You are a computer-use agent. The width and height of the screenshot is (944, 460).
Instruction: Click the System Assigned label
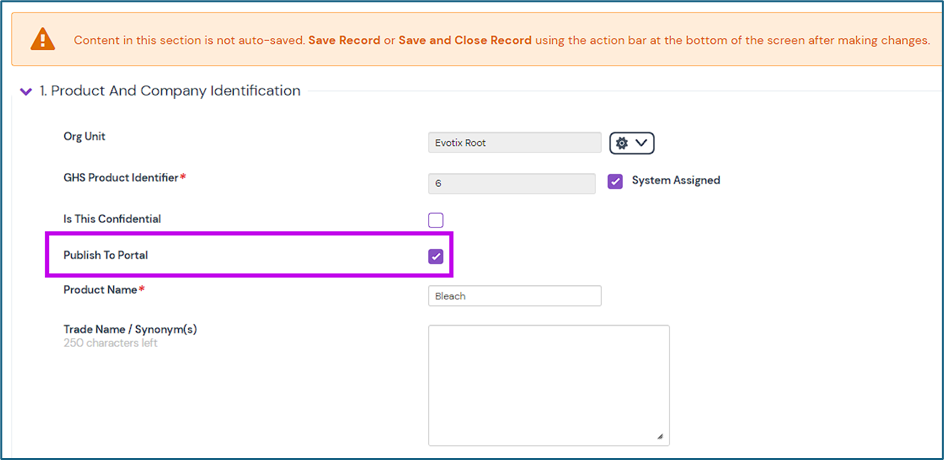click(676, 181)
